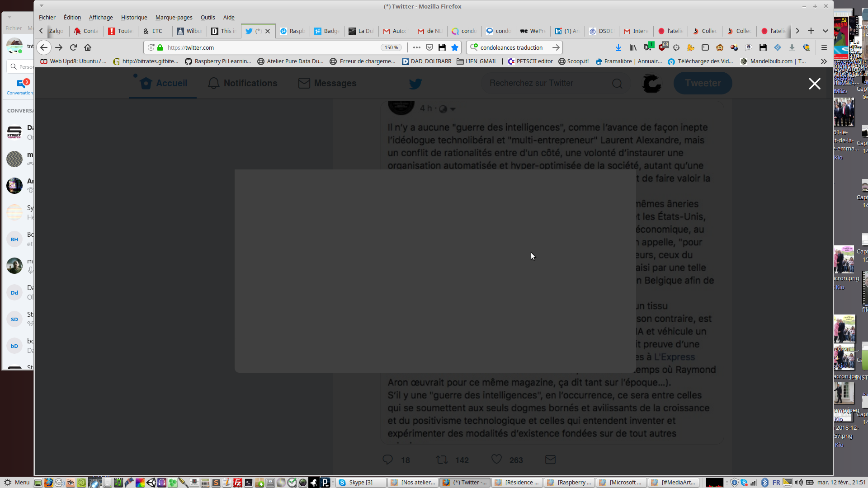Click the Tweeter button
Image resolution: width=868 pixels, height=488 pixels.
[x=703, y=83]
